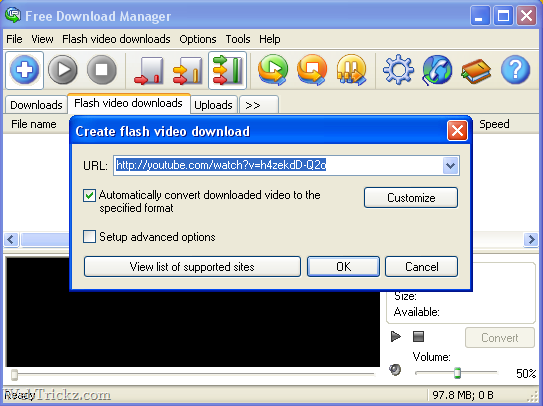
Task: Click the preview stop square below info panel
Action: coord(418,336)
